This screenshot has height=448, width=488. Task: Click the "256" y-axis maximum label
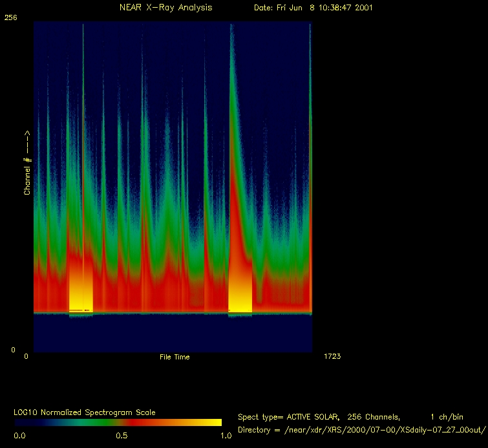tap(11, 18)
